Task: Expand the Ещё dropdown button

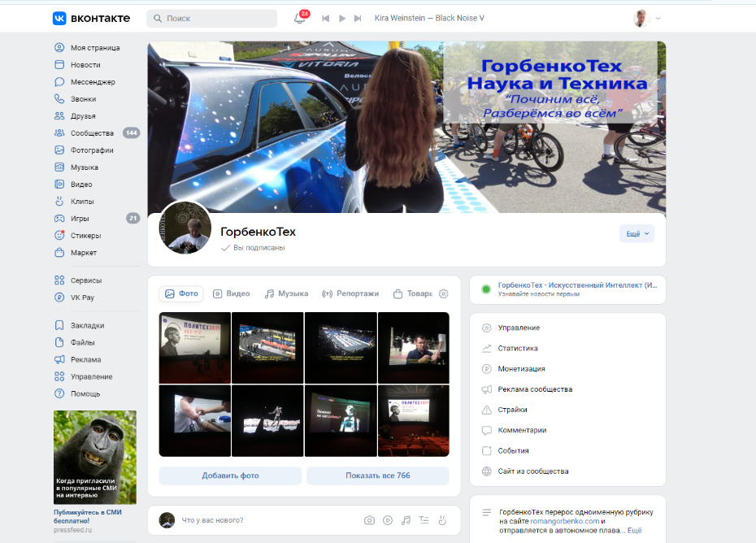Action: coord(637,234)
